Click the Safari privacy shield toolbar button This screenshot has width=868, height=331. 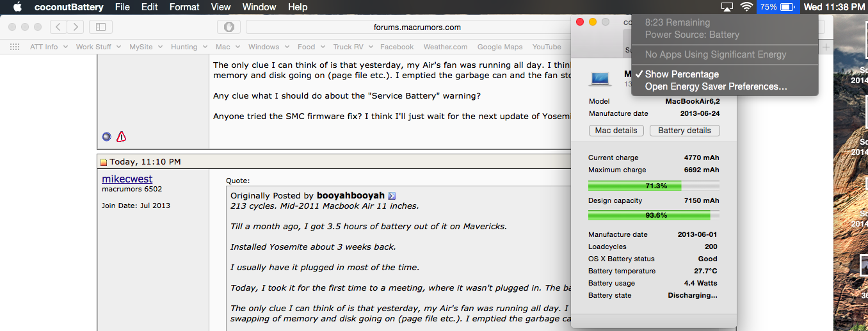[x=229, y=27]
